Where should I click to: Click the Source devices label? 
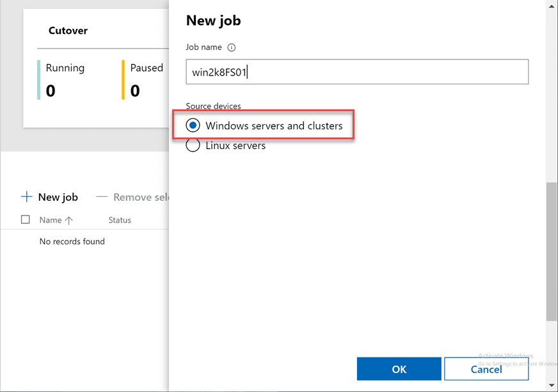click(214, 106)
